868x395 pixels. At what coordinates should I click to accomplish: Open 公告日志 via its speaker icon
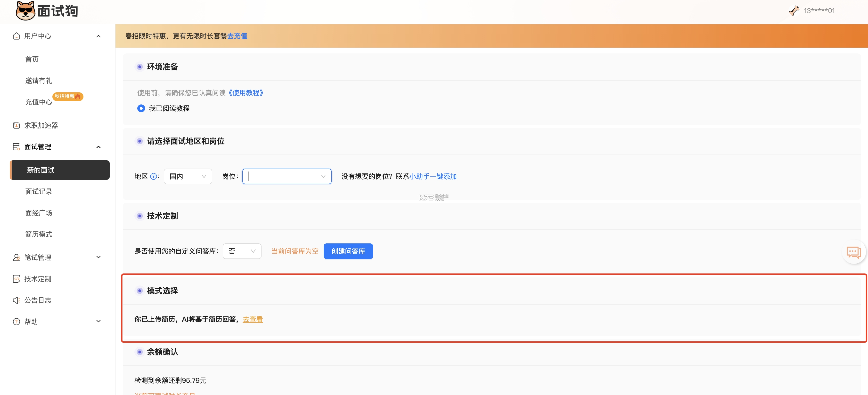coord(16,300)
